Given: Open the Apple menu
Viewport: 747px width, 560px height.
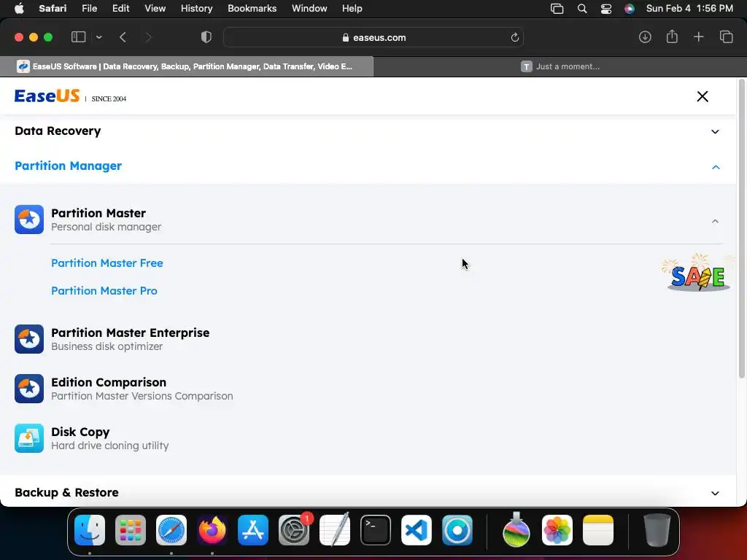Looking at the screenshot, I should (18, 9).
